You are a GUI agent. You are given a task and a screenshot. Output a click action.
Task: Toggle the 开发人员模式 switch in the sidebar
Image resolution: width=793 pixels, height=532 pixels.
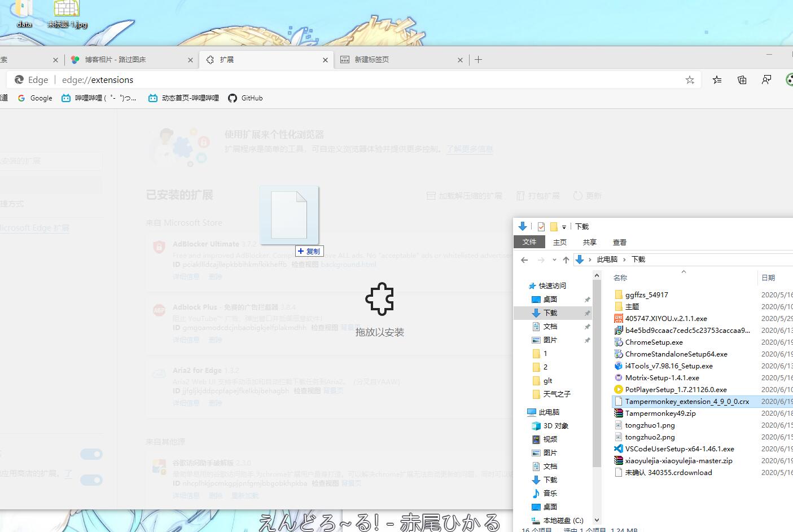[91, 454]
